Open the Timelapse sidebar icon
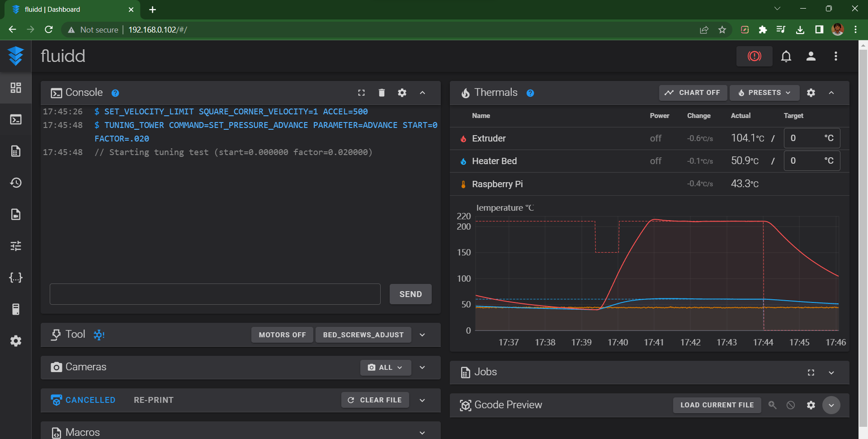 pyautogui.click(x=16, y=214)
